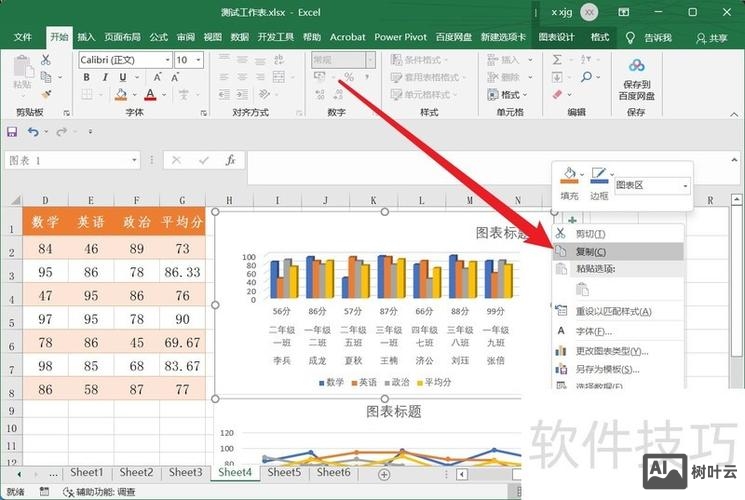Switch to the Insert ribbon tab
Image resolution: width=745 pixels, height=500 pixels.
coord(86,37)
